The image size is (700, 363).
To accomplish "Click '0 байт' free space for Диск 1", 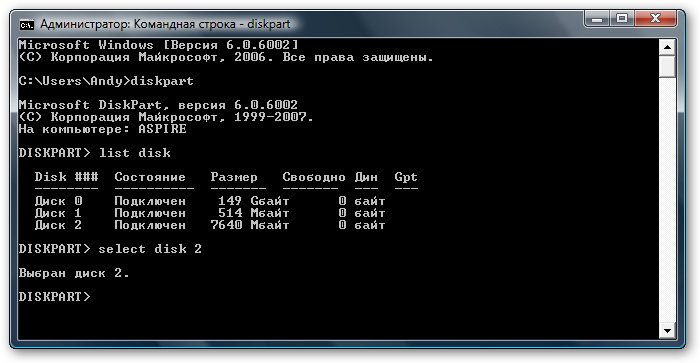I will [x=362, y=213].
